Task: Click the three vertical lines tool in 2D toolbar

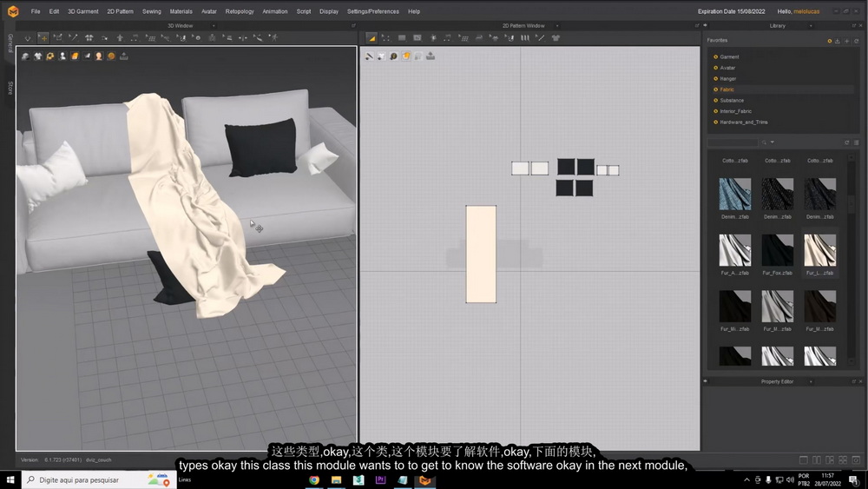Action: 525,38
